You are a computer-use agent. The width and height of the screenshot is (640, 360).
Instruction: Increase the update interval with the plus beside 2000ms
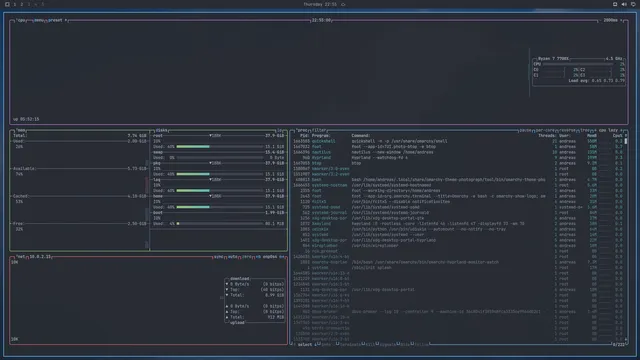pyautogui.click(x=622, y=20)
